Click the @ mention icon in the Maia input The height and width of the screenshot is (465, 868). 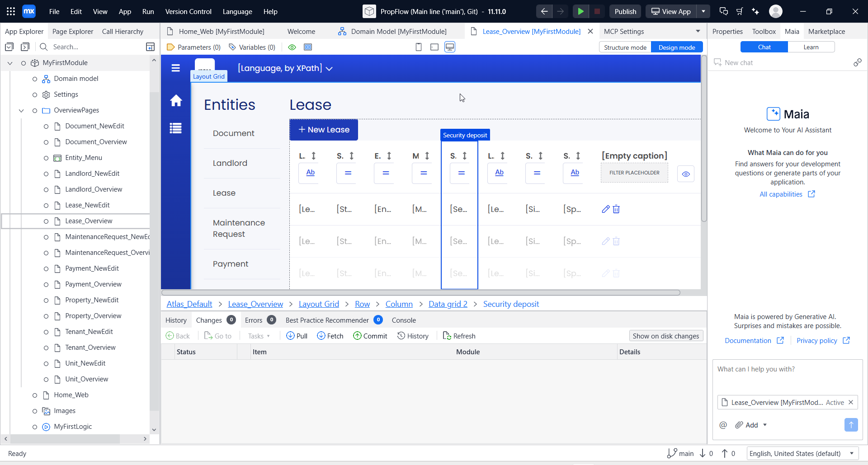pos(723,425)
